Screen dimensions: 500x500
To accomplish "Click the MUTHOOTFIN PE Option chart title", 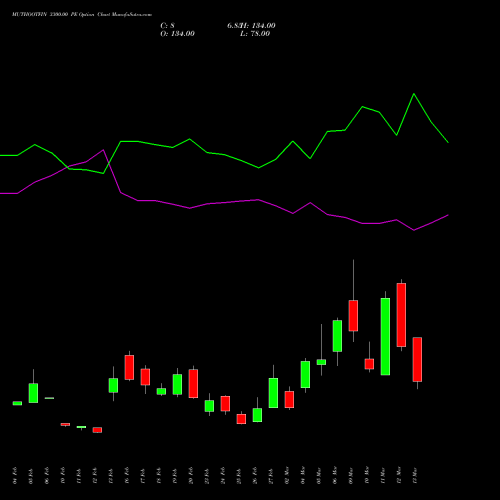I will tap(82, 15).
